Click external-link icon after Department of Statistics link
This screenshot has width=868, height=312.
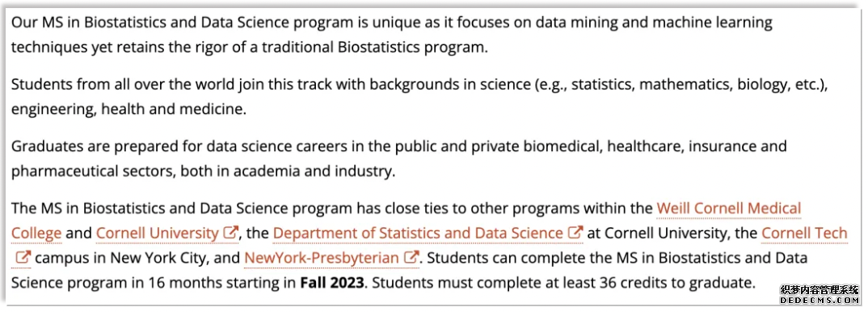pos(576,232)
